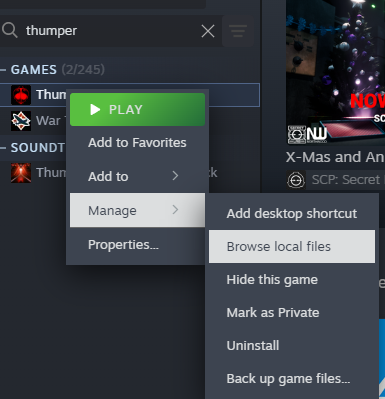Click the search magnifier icon
The image size is (385, 399).
10,30
